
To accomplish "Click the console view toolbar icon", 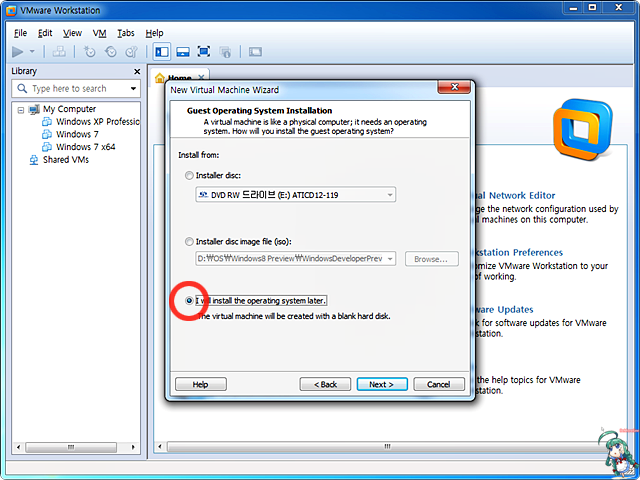I will click(256, 52).
